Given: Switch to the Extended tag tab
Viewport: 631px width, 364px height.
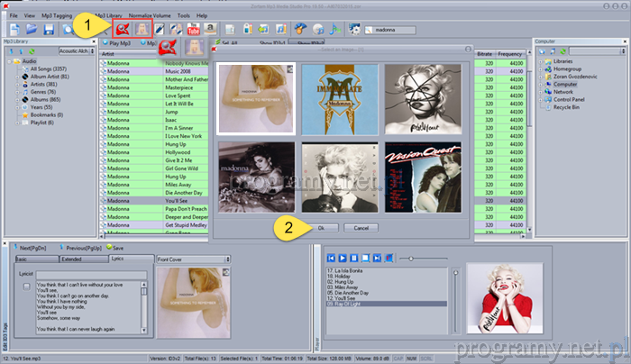Looking at the screenshot, I should 71,259.
